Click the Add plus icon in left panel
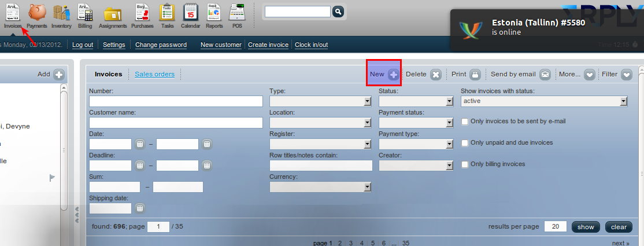The width and height of the screenshot is (644, 246). tap(59, 75)
